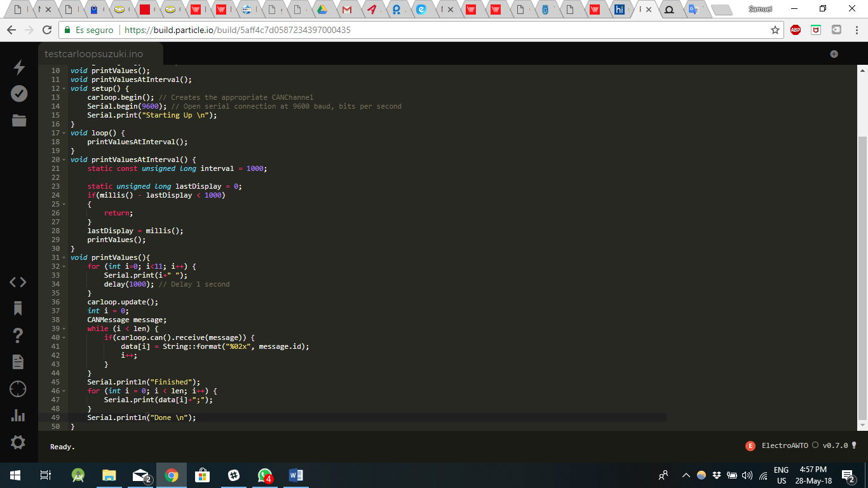The height and width of the screenshot is (488, 868).
Task: Open Android Studio from the taskbar
Action: [78, 475]
